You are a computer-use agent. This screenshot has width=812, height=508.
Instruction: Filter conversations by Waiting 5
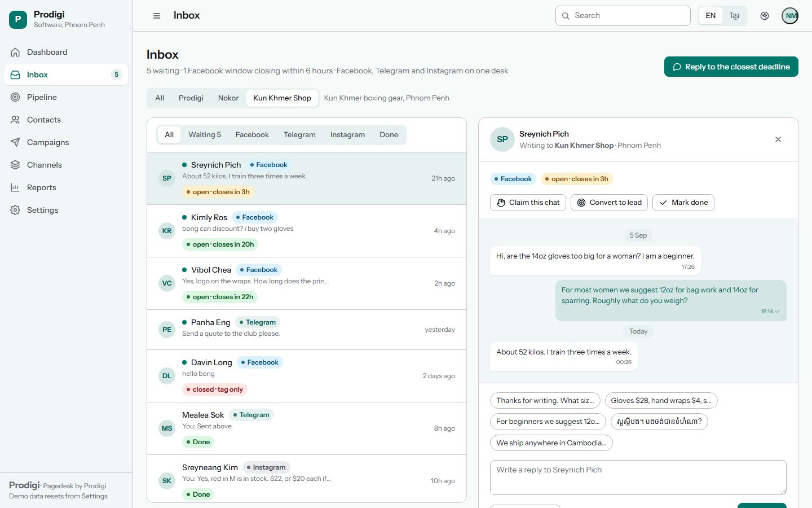[x=205, y=135]
